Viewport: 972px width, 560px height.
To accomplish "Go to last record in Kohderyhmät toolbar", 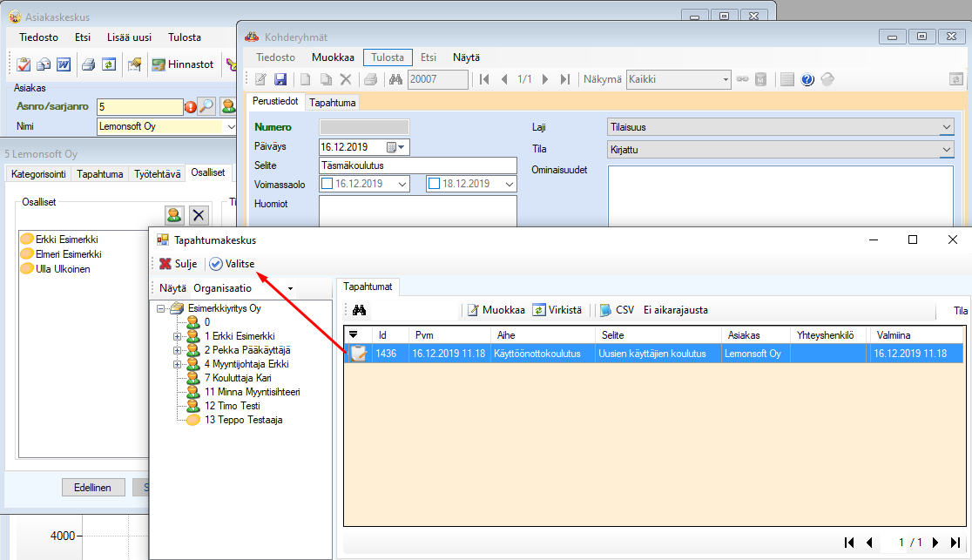I will click(564, 79).
